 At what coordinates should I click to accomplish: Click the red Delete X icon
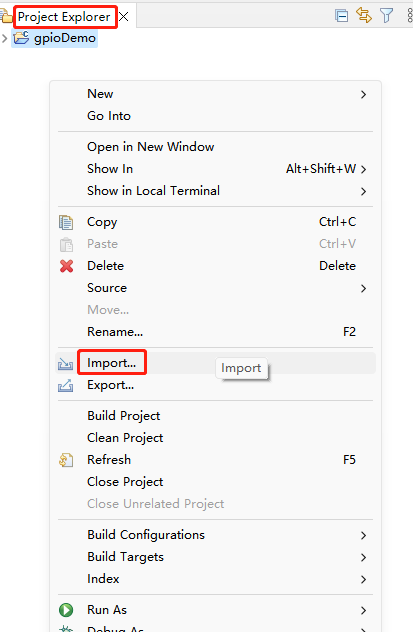66,266
